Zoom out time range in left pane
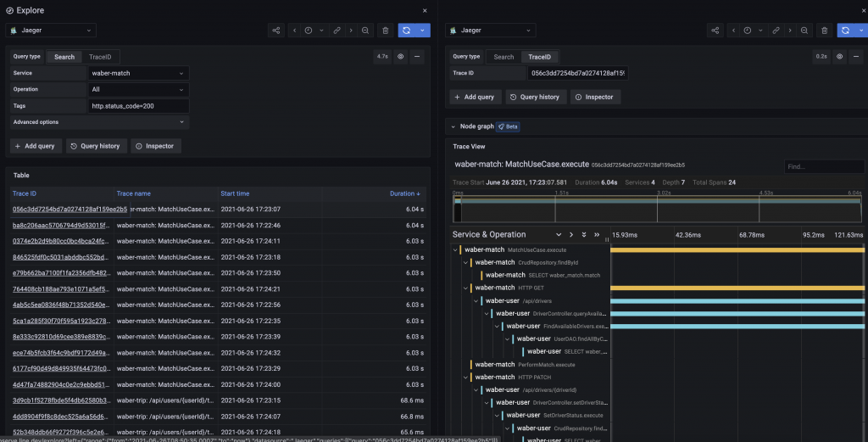This screenshot has height=442, width=868. click(x=365, y=31)
